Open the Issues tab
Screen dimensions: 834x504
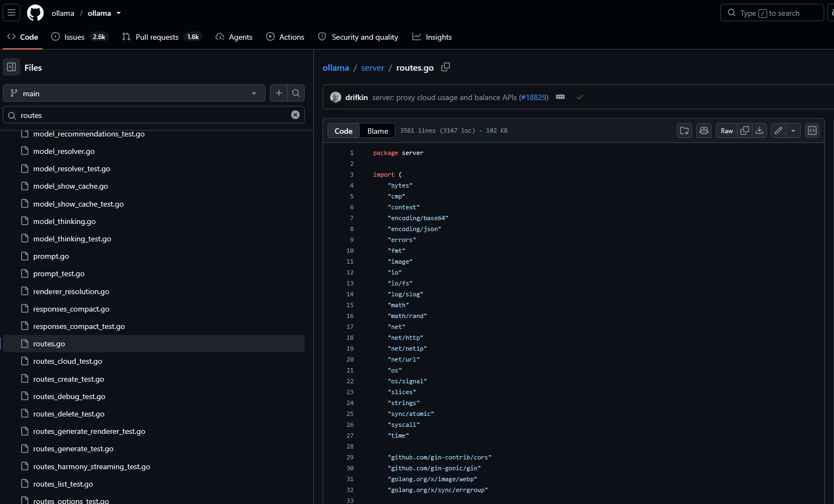click(79, 36)
